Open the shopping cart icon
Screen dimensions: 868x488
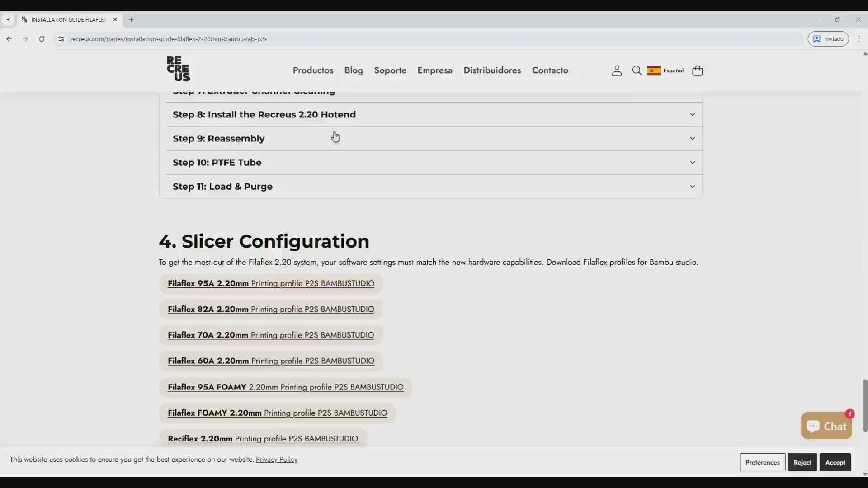click(x=697, y=70)
